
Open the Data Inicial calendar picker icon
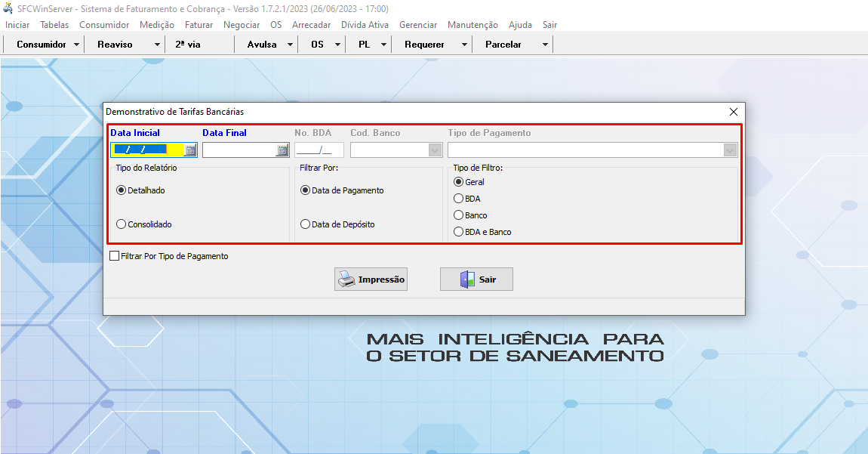(x=191, y=150)
